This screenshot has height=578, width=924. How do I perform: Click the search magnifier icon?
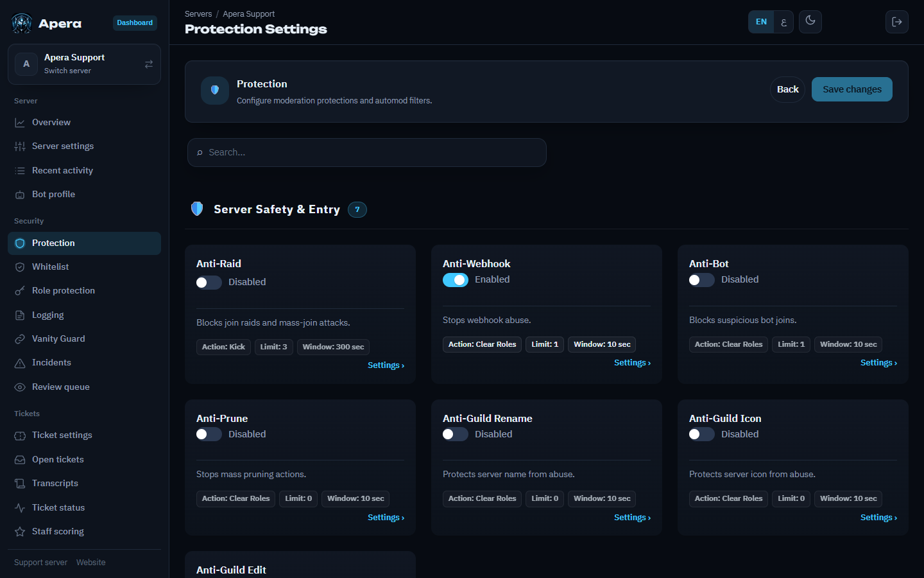click(200, 153)
